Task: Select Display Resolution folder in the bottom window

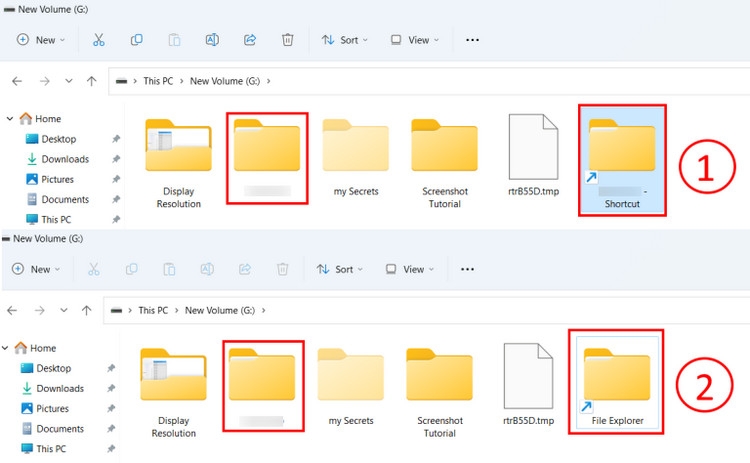Action: pos(174,393)
